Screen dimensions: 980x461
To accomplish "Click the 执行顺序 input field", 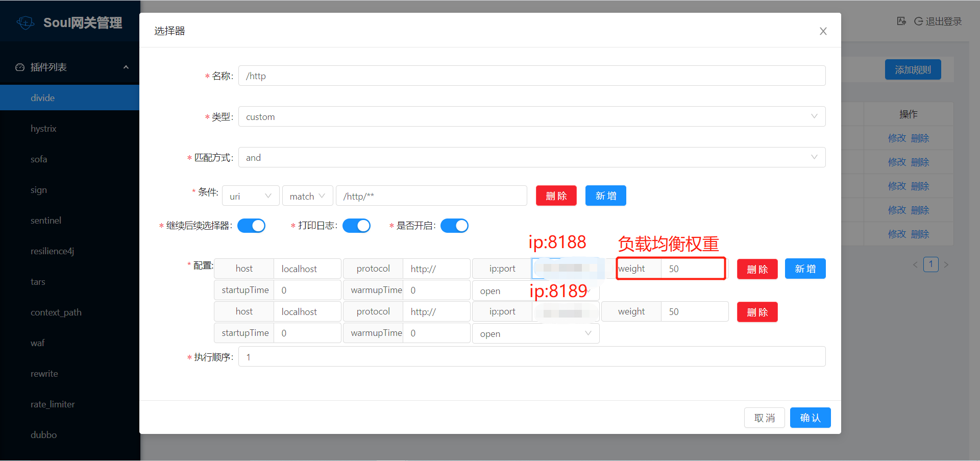I will tap(532, 356).
